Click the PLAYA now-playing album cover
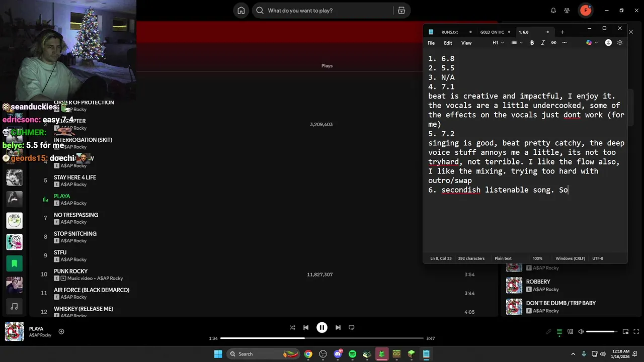The image size is (644, 362). pyautogui.click(x=14, y=331)
